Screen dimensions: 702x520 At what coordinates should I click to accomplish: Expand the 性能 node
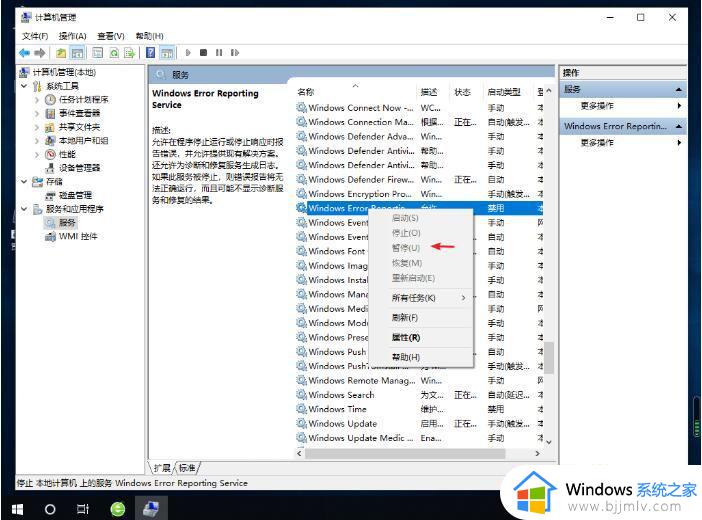37,154
